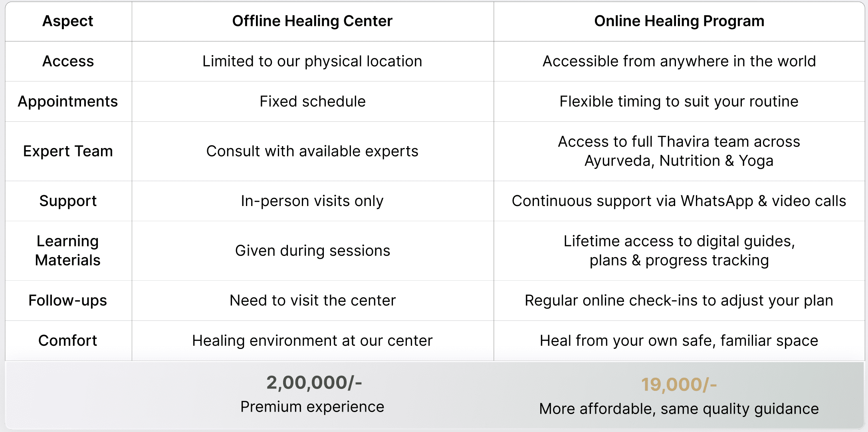Click the gold 19,000/- online price
This screenshot has width=868, height=432.
679,384
